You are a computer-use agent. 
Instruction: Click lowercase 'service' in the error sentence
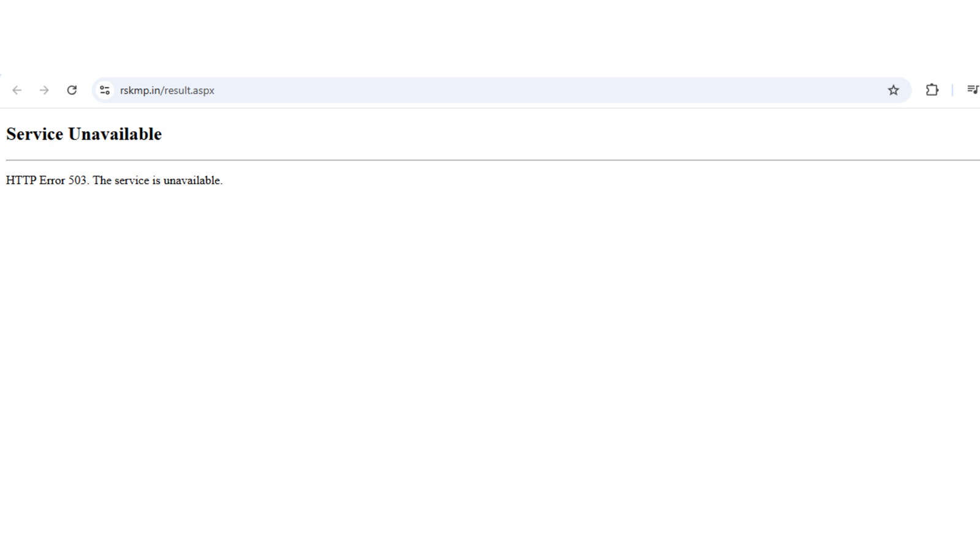coord(132,181)
